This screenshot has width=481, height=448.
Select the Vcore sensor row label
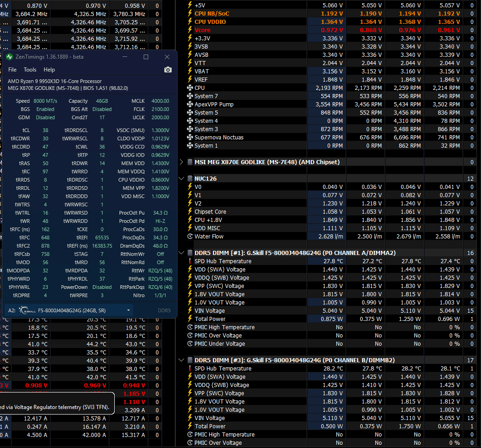point(202,30)
